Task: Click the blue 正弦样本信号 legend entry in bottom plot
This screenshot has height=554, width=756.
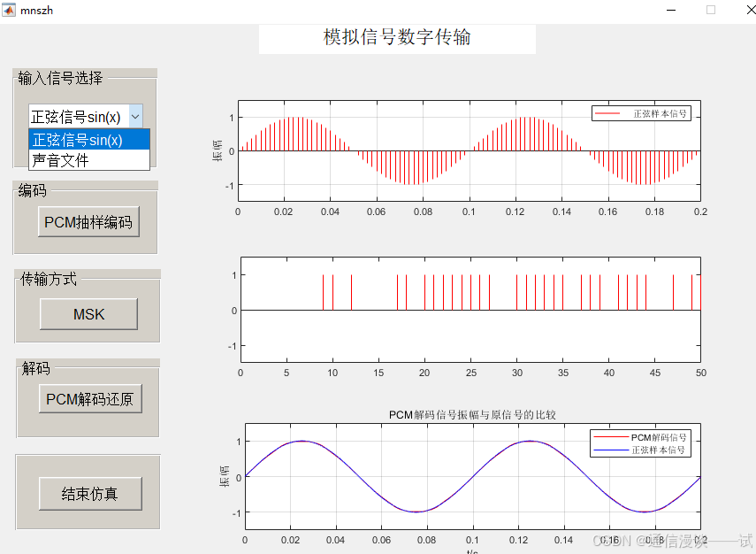Action: point(640,450)
